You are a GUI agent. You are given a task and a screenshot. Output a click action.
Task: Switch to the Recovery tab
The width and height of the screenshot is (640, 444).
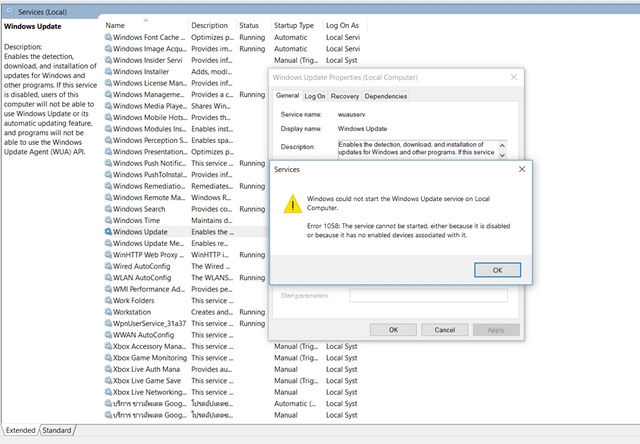point(344,96)
